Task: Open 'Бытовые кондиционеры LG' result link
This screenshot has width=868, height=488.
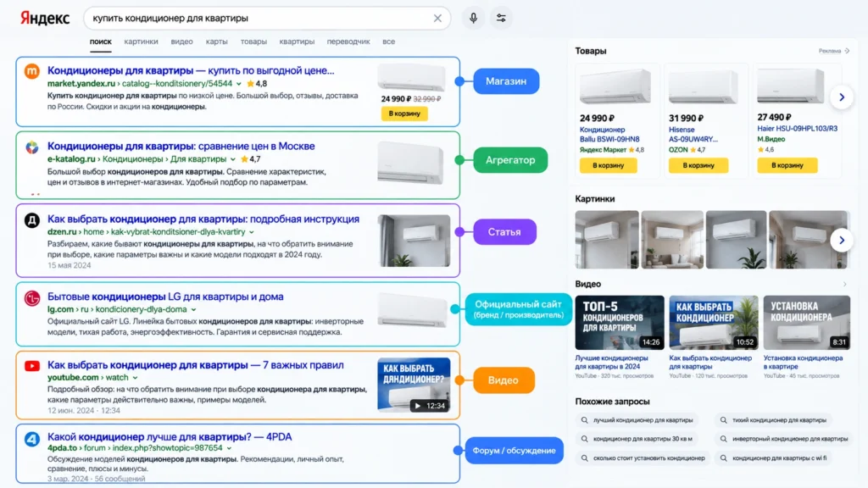Action: (165, 297)
